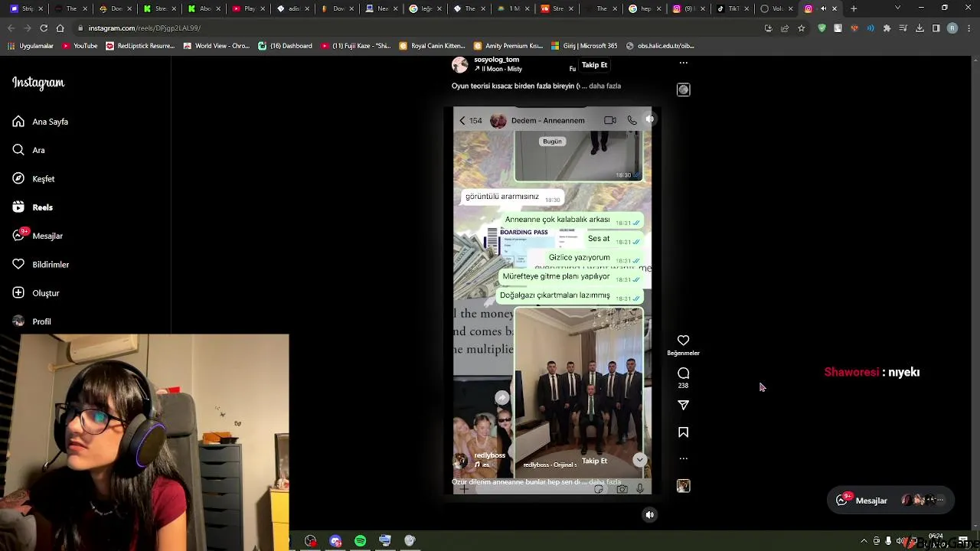Open comments on the reel (238)
980x551 pixels.
(683, 373)
